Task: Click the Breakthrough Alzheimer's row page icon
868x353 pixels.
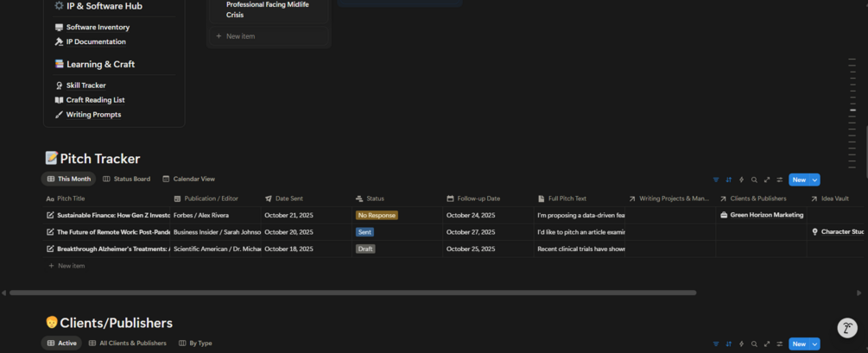Action: coord(51,249)
